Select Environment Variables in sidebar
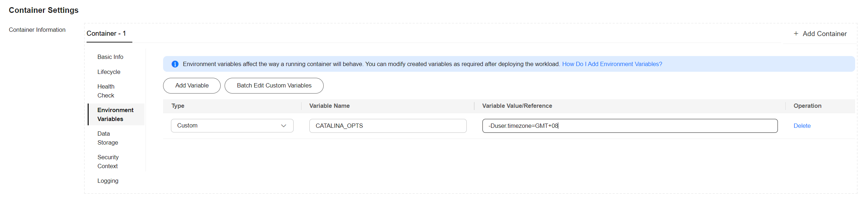The width and height of the screenshot is (868, 201). (x=116, y=115)
